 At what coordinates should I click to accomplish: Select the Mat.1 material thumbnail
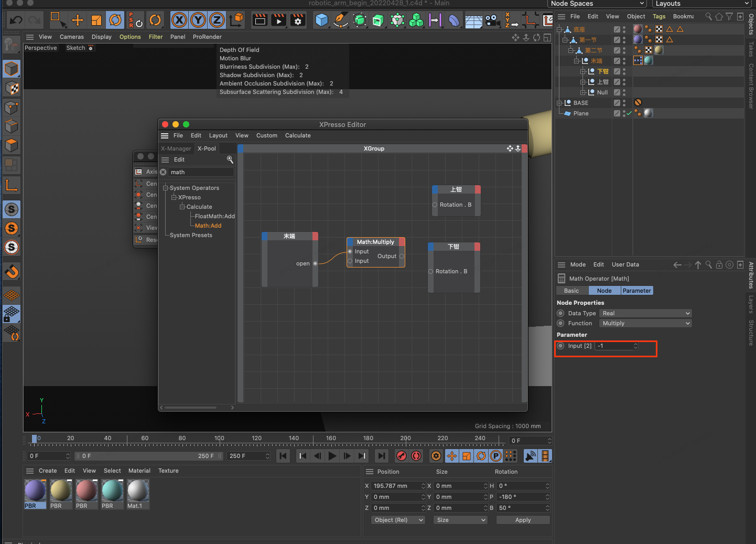point(138,494)
